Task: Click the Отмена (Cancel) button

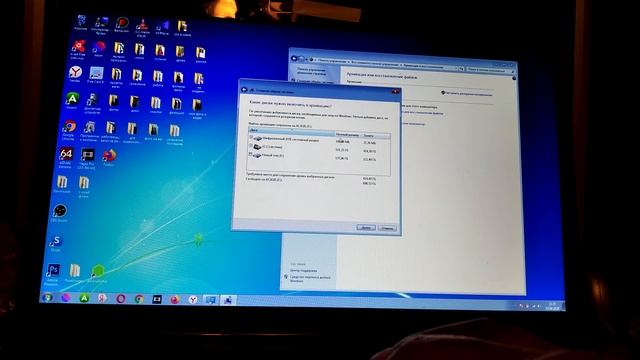Action: click(387, 228)
